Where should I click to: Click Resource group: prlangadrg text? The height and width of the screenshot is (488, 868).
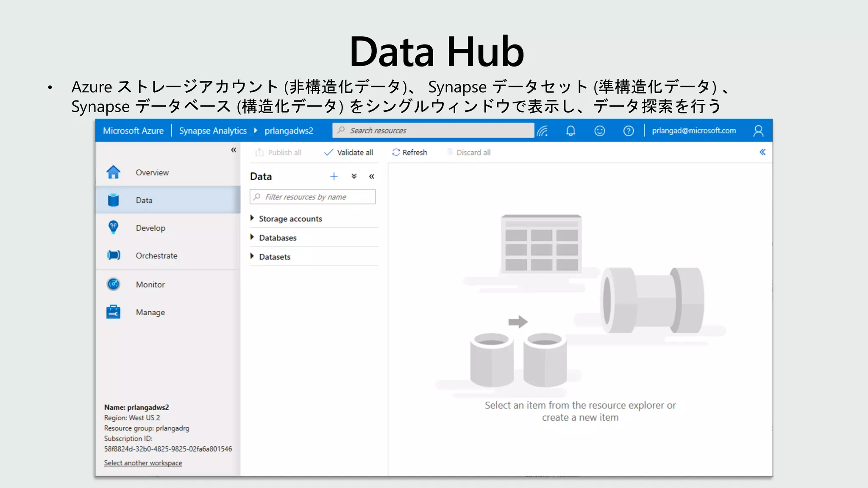click(x=147, y=428)
